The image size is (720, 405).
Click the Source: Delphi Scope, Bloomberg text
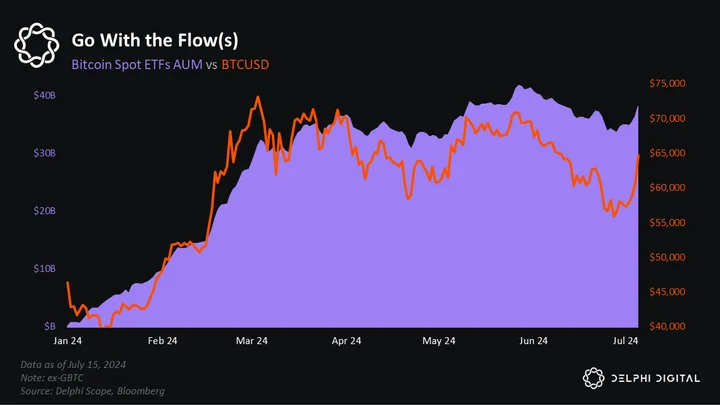tap(92, 391)
